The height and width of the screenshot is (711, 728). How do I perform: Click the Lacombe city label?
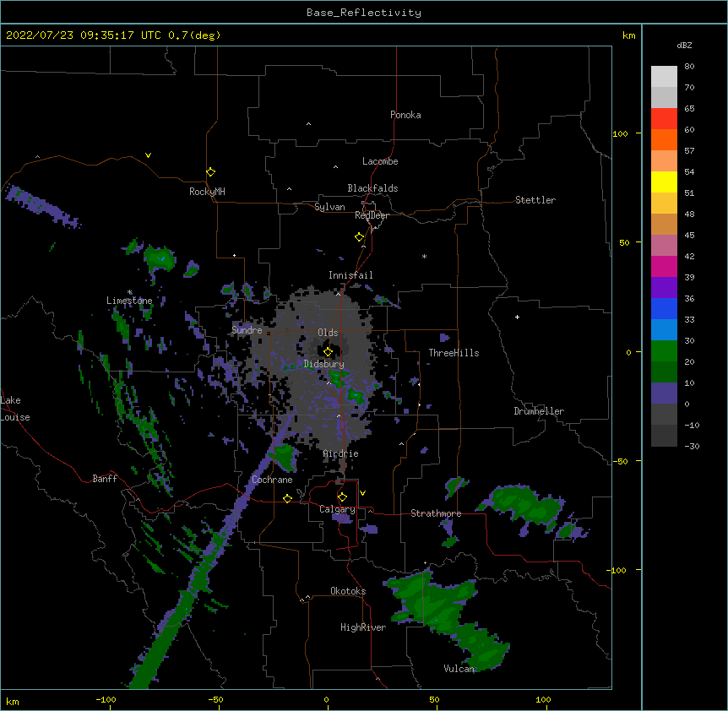380,161
